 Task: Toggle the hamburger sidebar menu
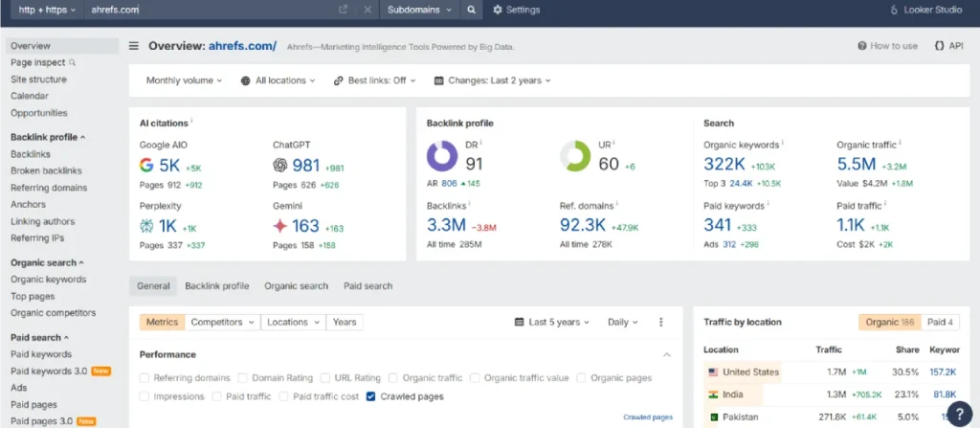coord(134,46)
